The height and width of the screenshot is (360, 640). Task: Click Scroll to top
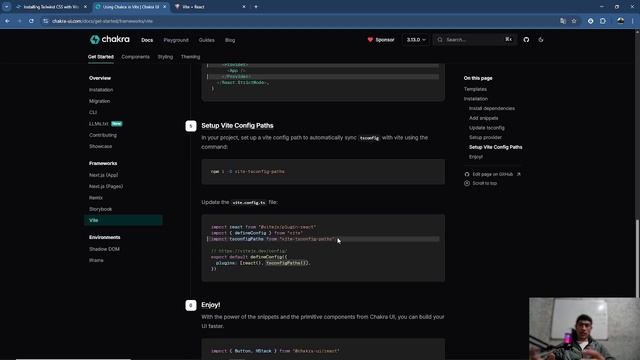click(x=480, y=183)
